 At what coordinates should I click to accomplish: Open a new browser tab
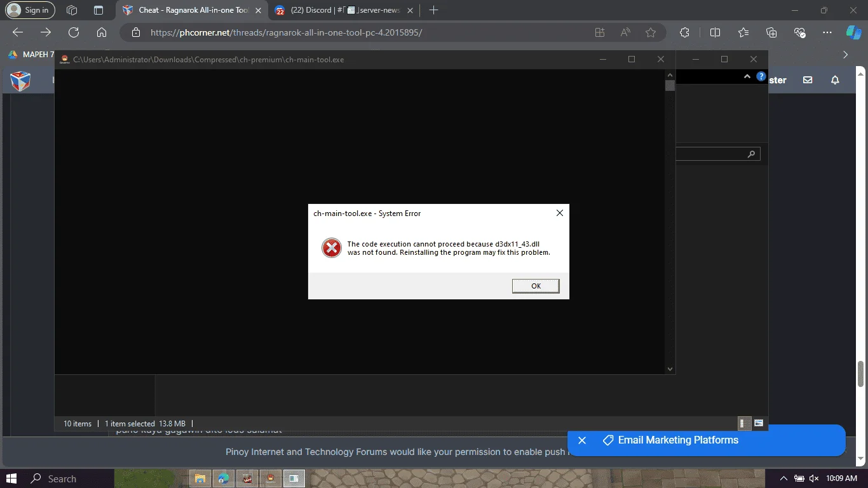coord(433,10)
